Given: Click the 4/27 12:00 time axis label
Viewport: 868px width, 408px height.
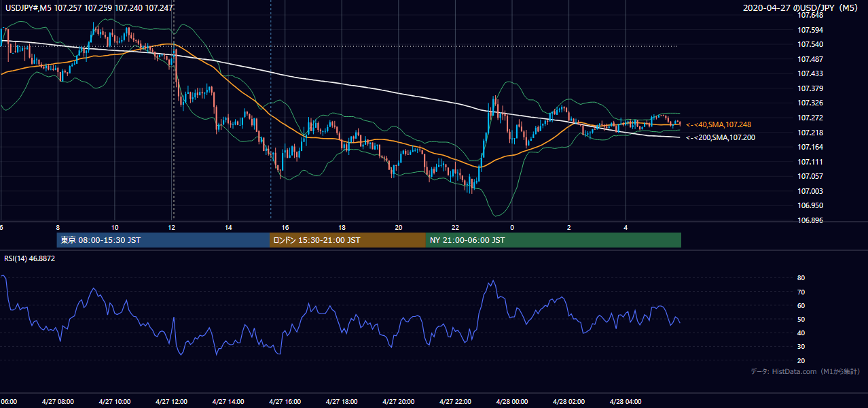Looking at the screenshot, I should [x=171, y=402].
